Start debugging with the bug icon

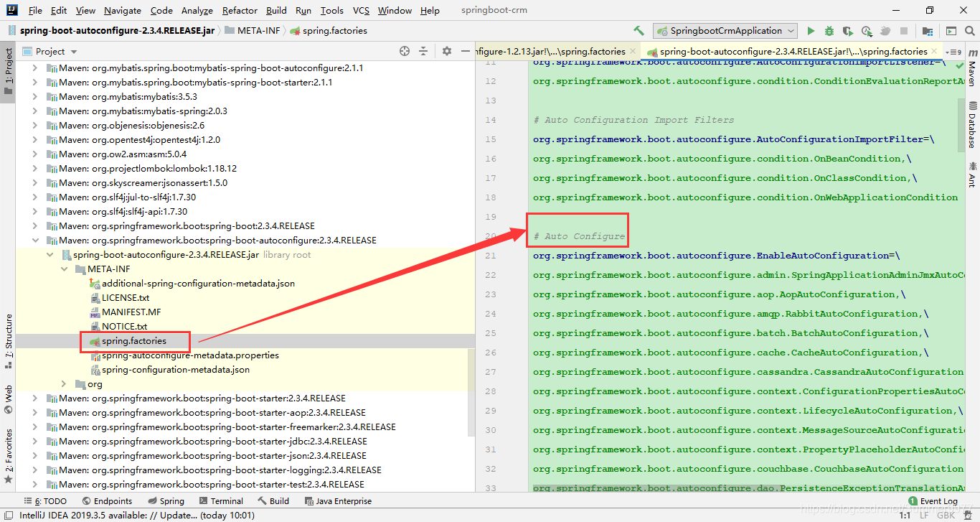829,31
